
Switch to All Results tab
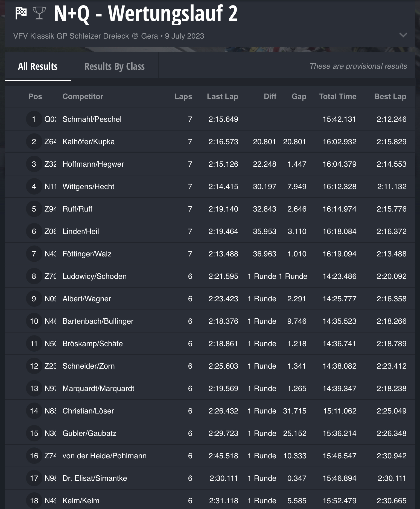pyautogui.click(x=38, y=66)
